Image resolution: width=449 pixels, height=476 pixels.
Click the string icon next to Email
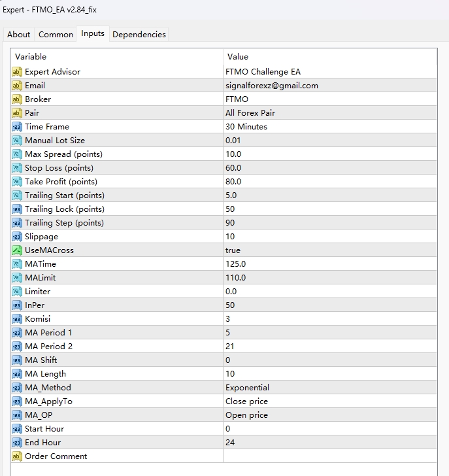click(x=17, y=86)
